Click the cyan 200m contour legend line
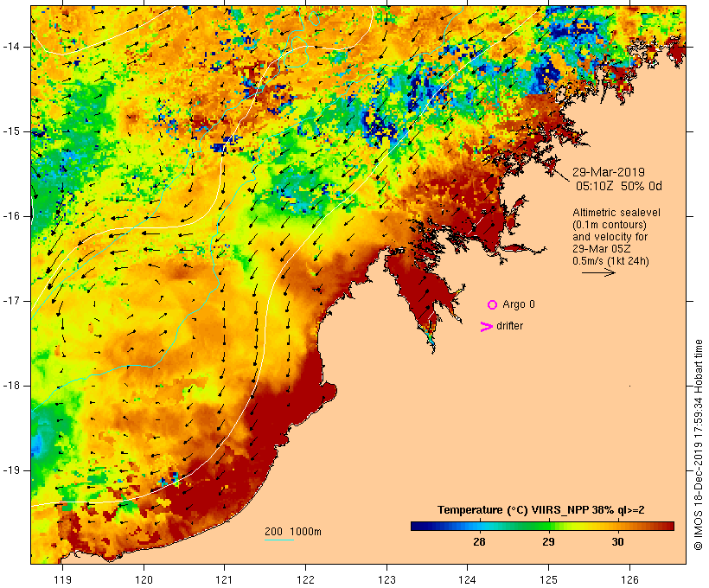709x588 pixels. [x=279, y=540]
